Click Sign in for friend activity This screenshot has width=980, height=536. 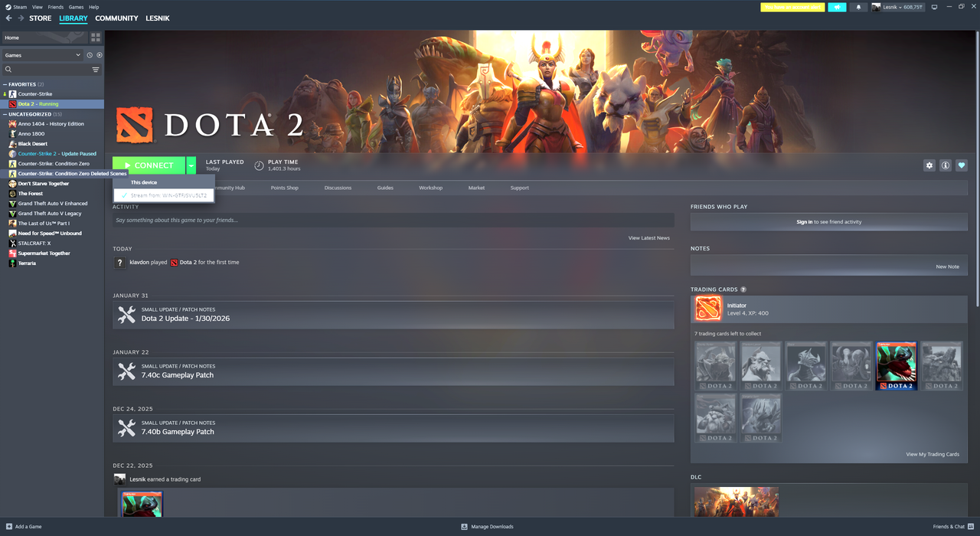804,222
